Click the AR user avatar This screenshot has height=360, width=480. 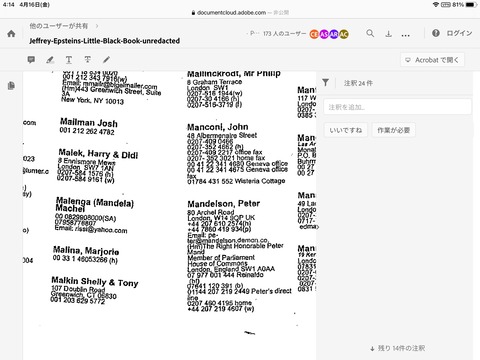click(334, 34)
